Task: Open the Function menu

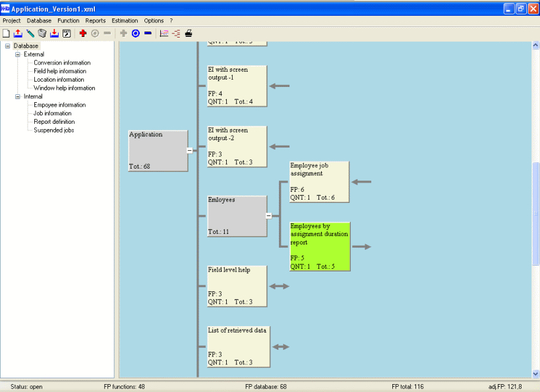Action: point(68,20)
